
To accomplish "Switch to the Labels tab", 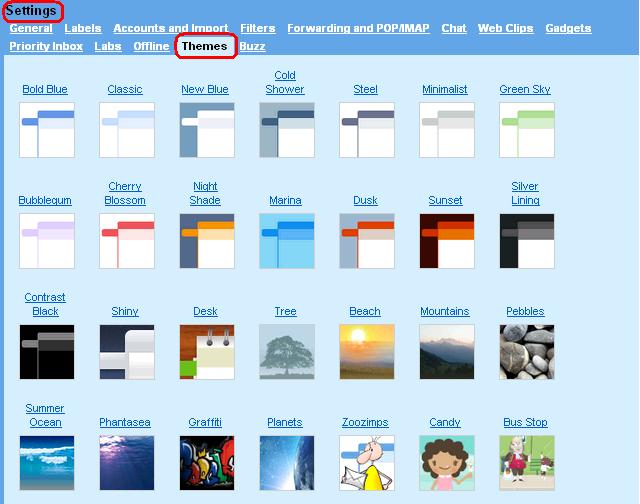I will [83, 28].
